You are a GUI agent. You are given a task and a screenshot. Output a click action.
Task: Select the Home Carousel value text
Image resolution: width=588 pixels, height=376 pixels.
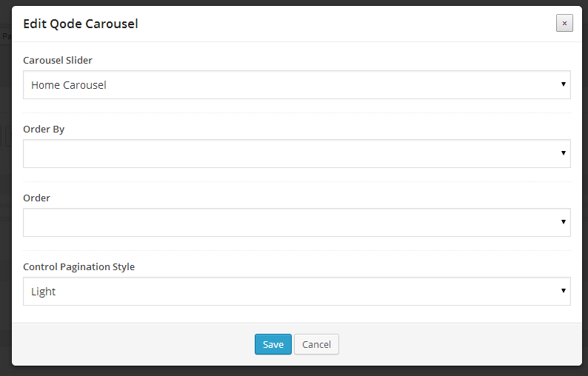(69, 85)
